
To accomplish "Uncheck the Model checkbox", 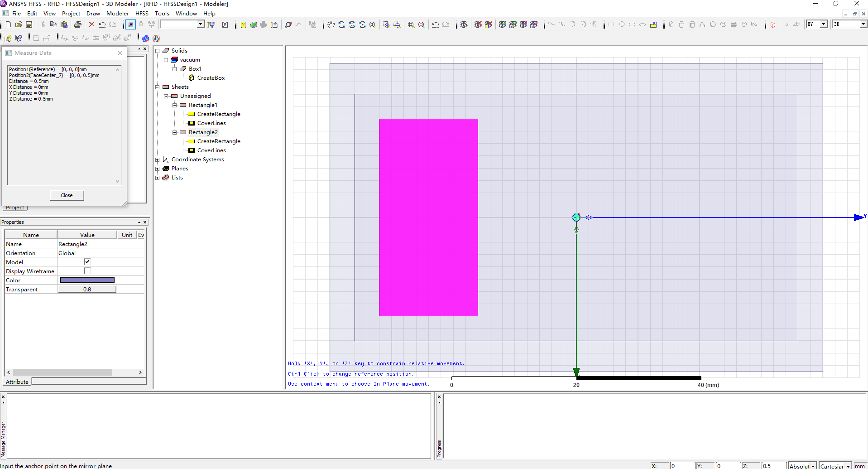I will click(87, 262).
